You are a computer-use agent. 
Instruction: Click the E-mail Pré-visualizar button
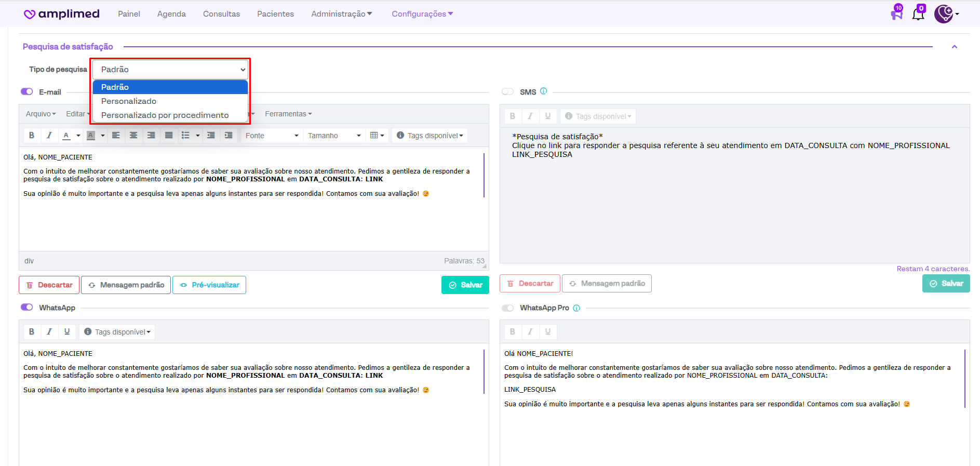209,285
